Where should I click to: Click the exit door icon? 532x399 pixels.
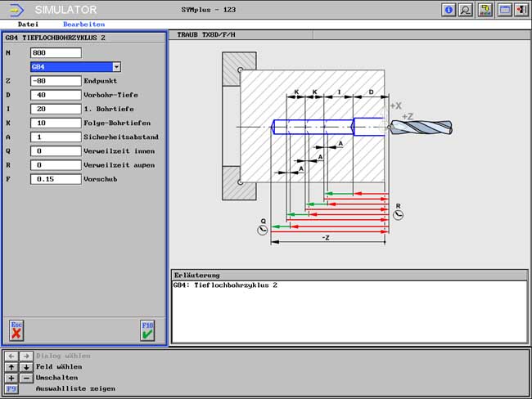click(x=521, y=10)
